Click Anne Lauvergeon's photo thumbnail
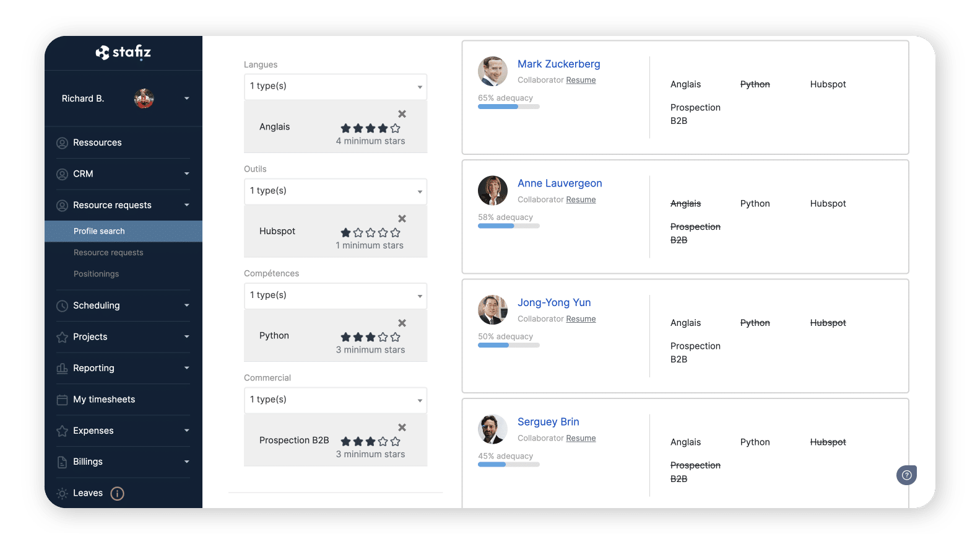The image size is (980, 544). (x=493, y=190)
